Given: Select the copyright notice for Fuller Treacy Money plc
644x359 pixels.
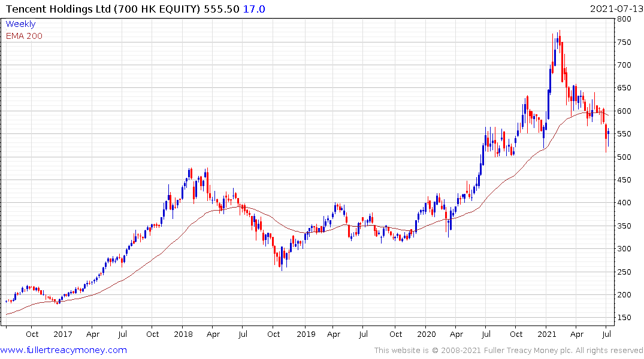Looking at the screenshot, I should click(509, 351).
